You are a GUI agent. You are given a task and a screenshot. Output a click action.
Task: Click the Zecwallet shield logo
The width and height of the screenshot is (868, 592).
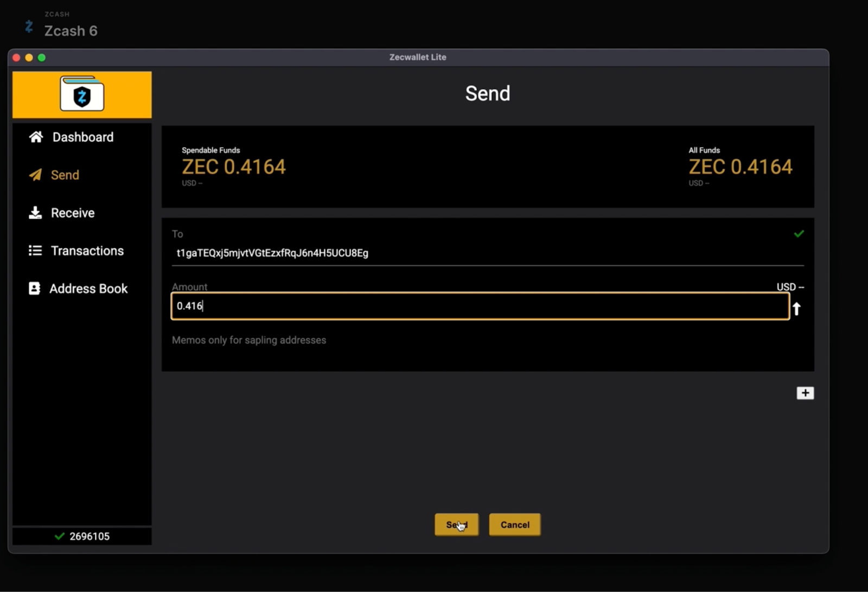pyautogui.click(x=82, y=94)
